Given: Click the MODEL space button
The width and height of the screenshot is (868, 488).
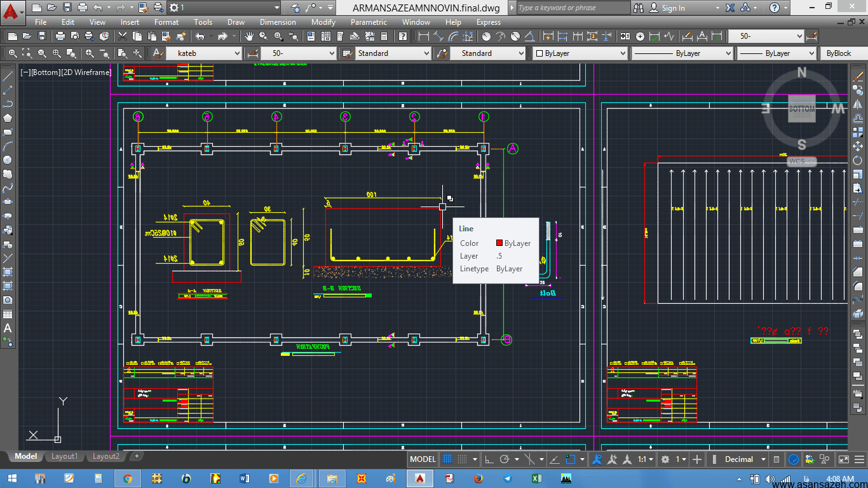Looking at the screenshot, I should pos(423,459).
